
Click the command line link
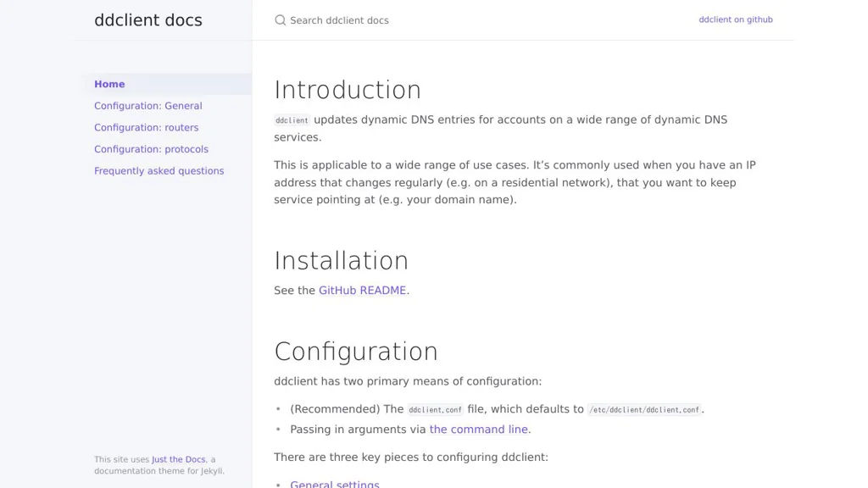[x=478, y=430]
